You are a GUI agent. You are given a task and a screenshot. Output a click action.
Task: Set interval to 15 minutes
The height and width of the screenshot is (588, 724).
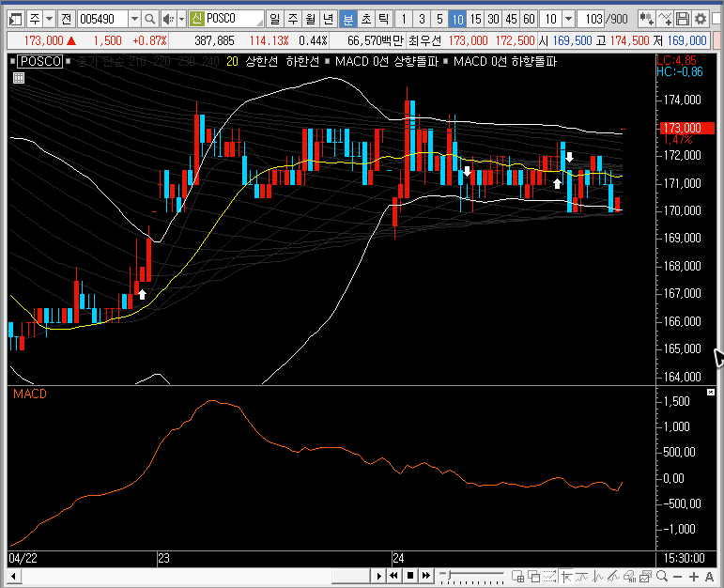475,19
